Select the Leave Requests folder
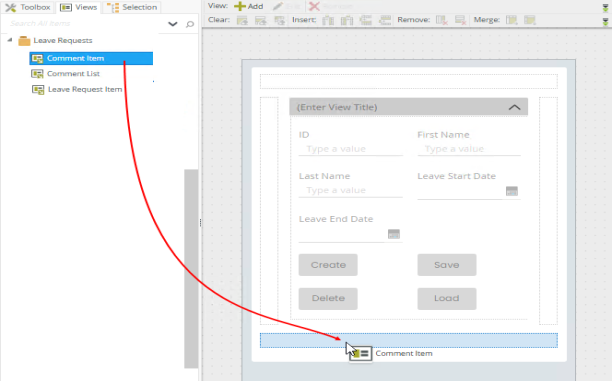 tap(55, 41)
